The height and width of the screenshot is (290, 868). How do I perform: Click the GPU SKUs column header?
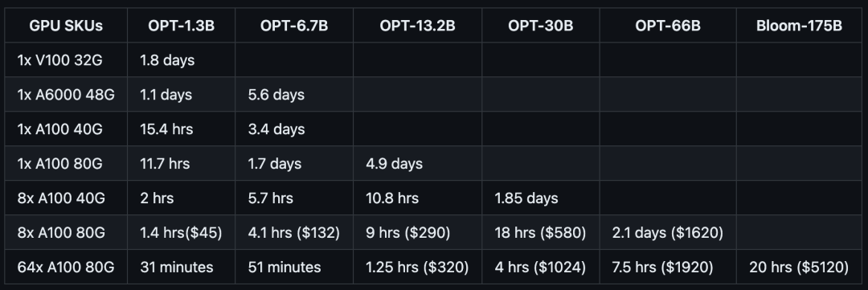[x=66, y=26]
